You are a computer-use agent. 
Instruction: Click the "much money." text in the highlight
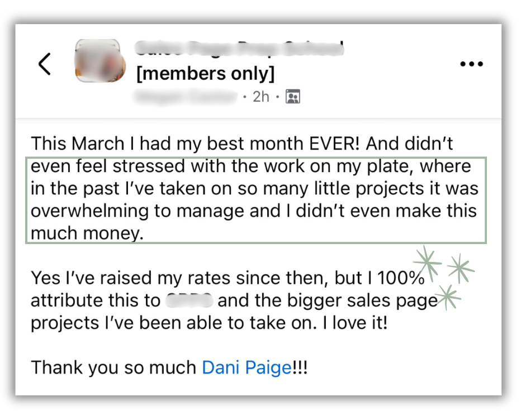pyautogui.click(x=87, y=234)
